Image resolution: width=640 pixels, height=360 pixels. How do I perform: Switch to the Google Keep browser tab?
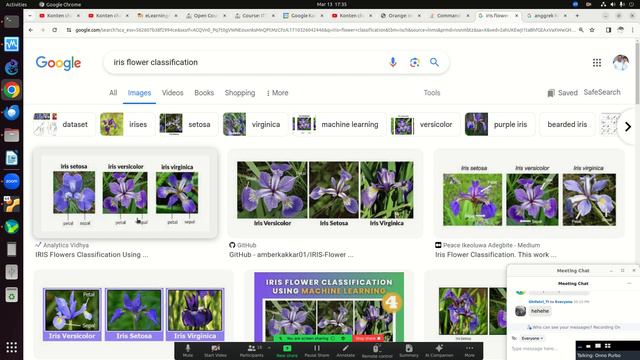click(x=302, y=16)
